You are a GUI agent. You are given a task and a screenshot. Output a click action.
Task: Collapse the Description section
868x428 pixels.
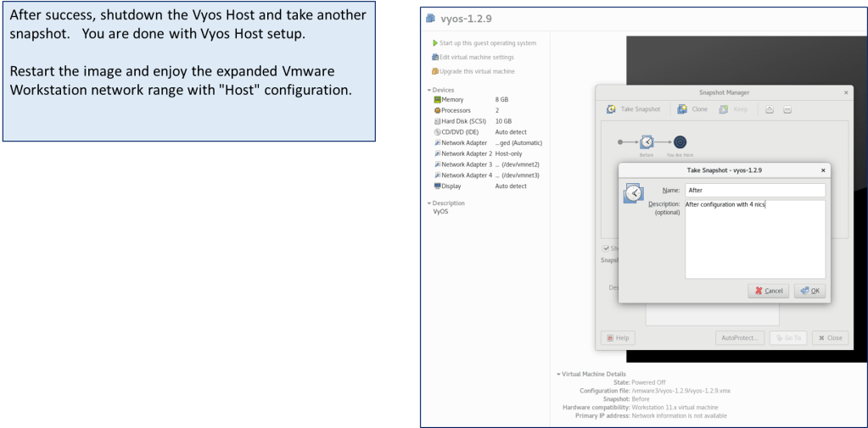pos(429,203)
